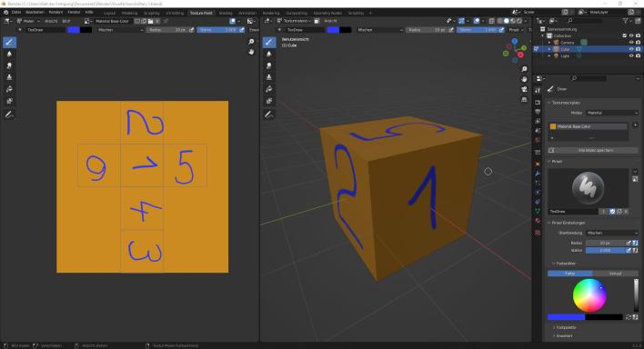644x349 pixels.
Task: Select the Draw brush tool in image editor
Action: [x=9, y=42]
